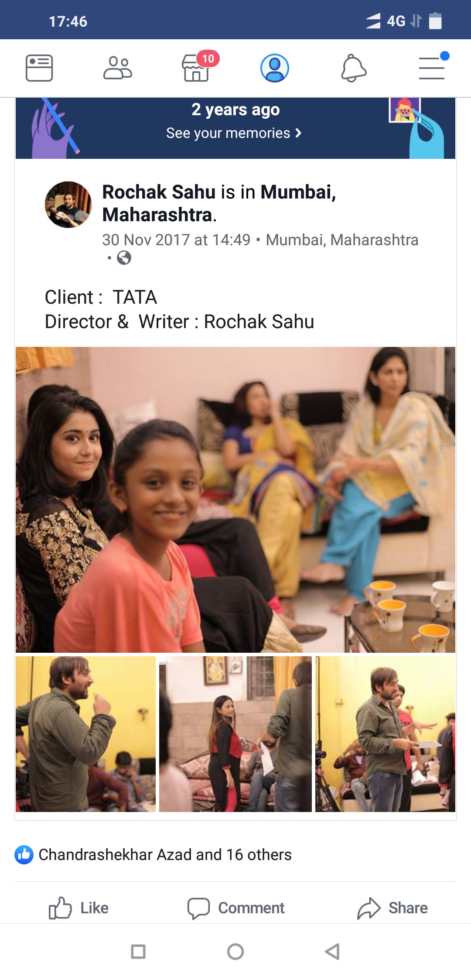Tap the Comment button
The height and width of the screenshot is (980, 471).
(236, 908)
